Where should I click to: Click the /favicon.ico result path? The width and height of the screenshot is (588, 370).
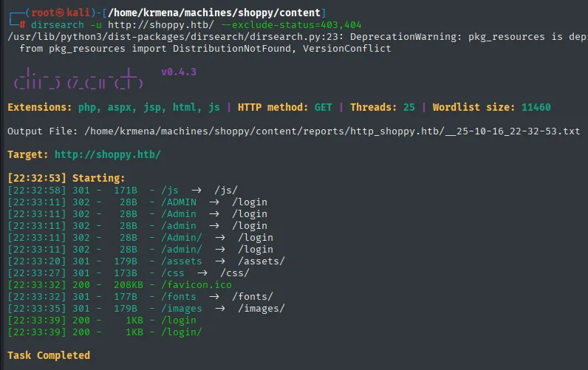[x=196, y=285]
